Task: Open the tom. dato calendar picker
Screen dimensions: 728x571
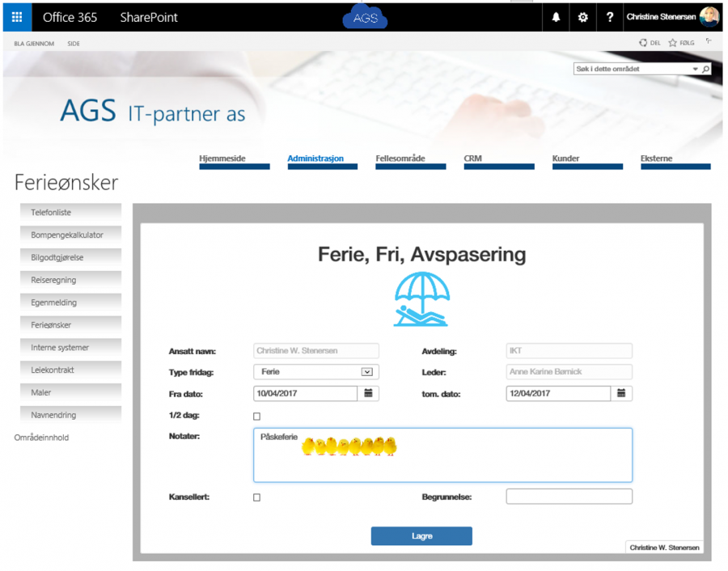Action: (621, 393)
